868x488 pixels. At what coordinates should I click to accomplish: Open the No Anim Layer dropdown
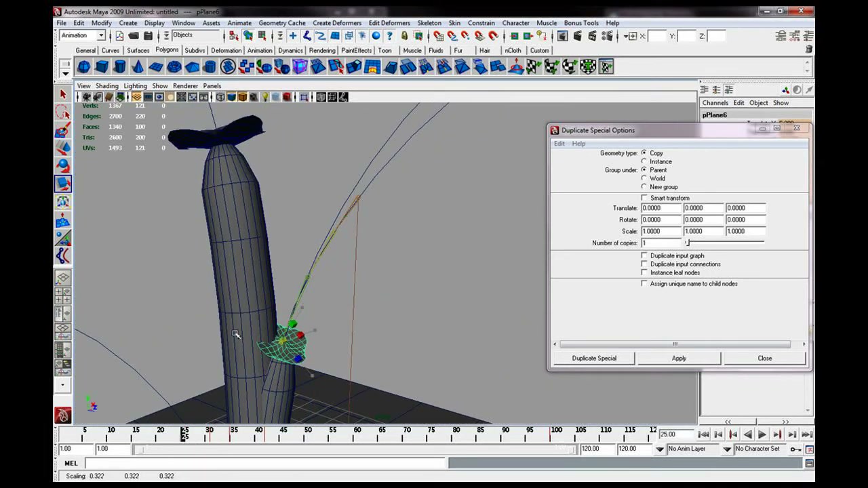(x=660, y=449)
